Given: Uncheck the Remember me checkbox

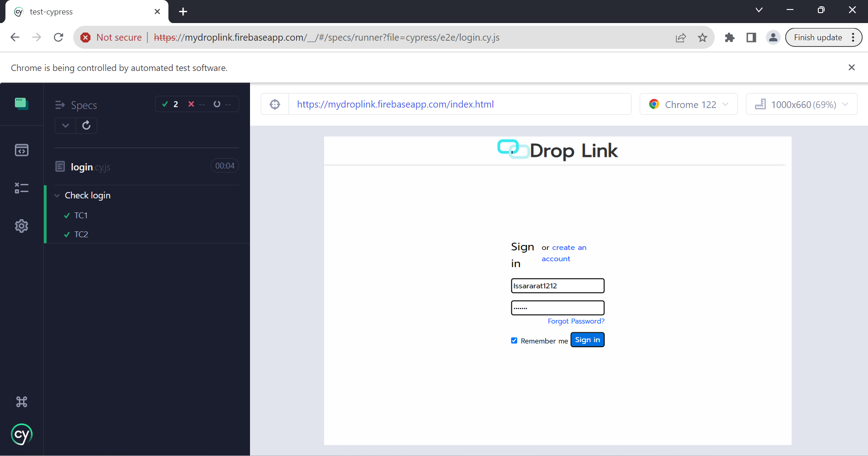Looking at the screenshot, I should pyautogui.click(x=514, y=341).
